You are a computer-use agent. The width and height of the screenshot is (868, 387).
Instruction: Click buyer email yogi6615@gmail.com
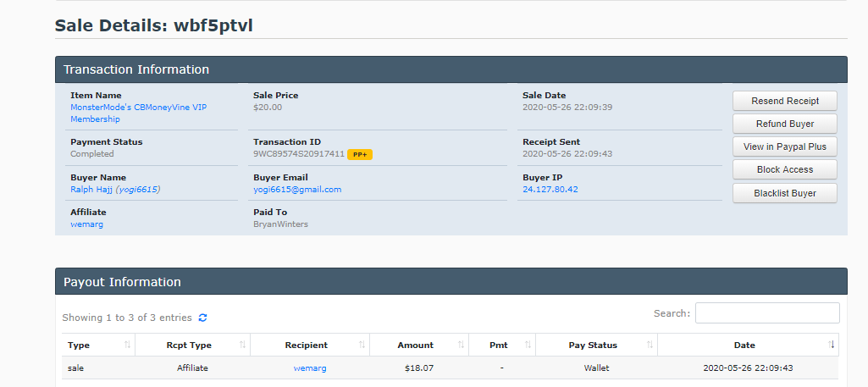tap(297, 190)
